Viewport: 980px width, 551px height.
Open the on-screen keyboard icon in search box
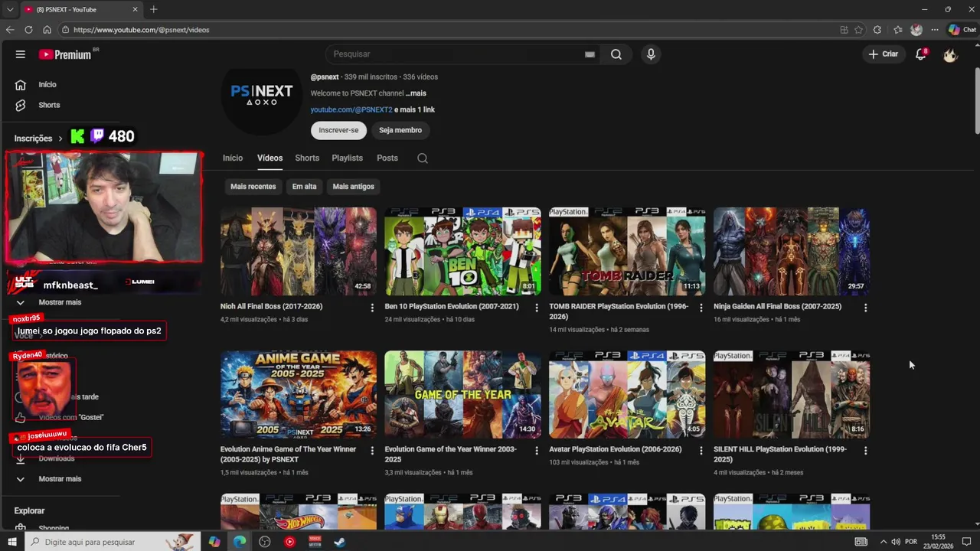(x=590, y=54)
